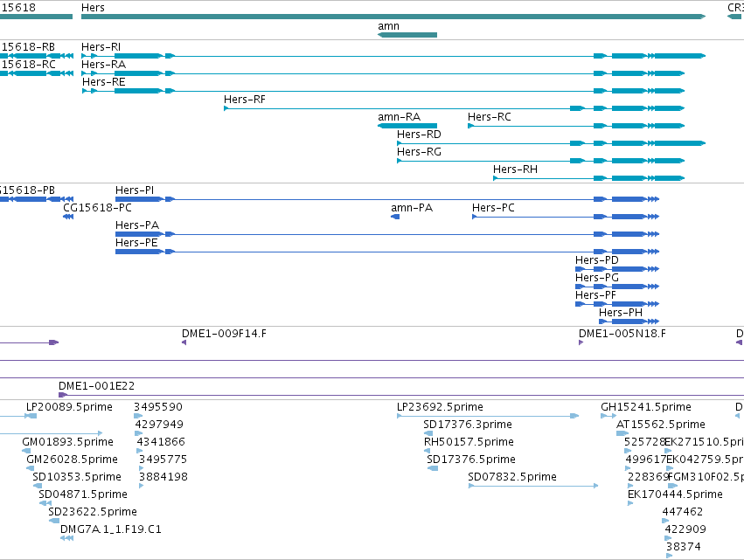Select the 422909 feature label
The width and height of the screenshot is (744, 560).
click(x=685, y=530)
